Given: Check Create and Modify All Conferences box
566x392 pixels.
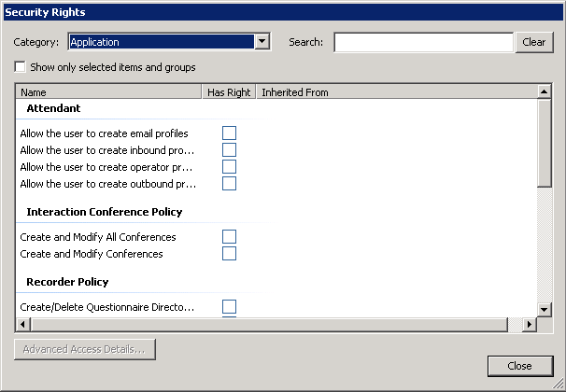Looking at the screenshot, I should tap(229, 237).
